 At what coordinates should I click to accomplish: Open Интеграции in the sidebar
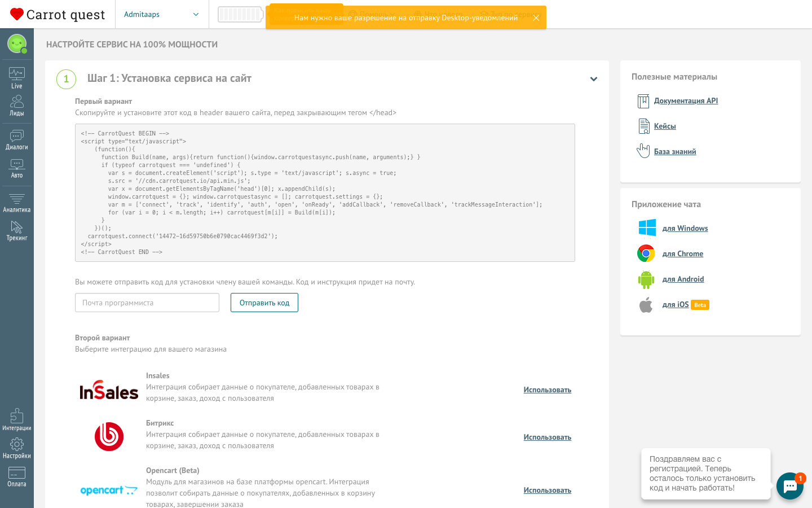click(17, 420)
